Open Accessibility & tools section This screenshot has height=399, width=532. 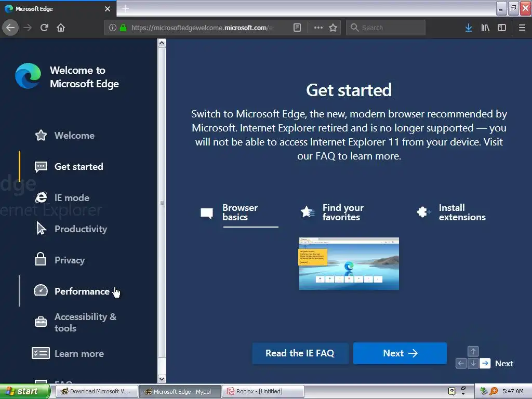pos(85,322)
